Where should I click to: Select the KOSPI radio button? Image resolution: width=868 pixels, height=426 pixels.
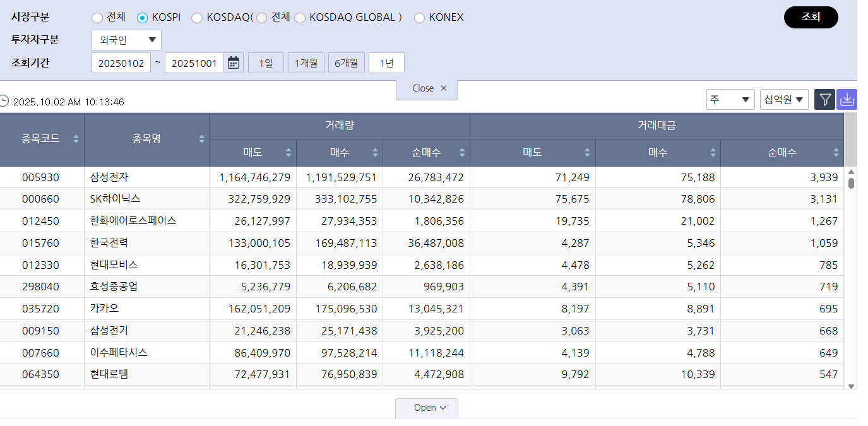tap(143, 18)
